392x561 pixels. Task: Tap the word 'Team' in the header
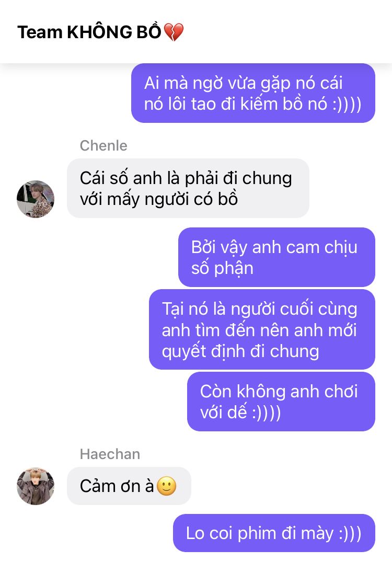tap(40, 32)
